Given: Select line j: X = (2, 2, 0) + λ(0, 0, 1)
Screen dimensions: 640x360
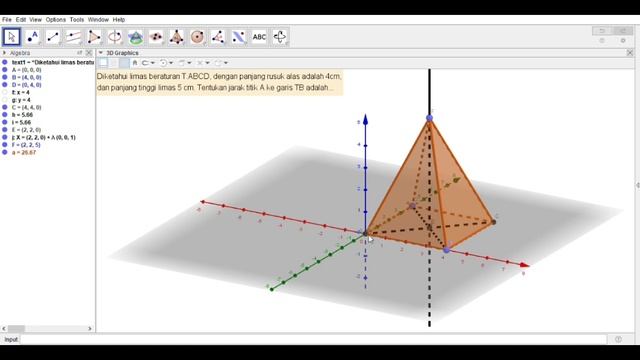Looking at the screenshot, I should 44,137.
